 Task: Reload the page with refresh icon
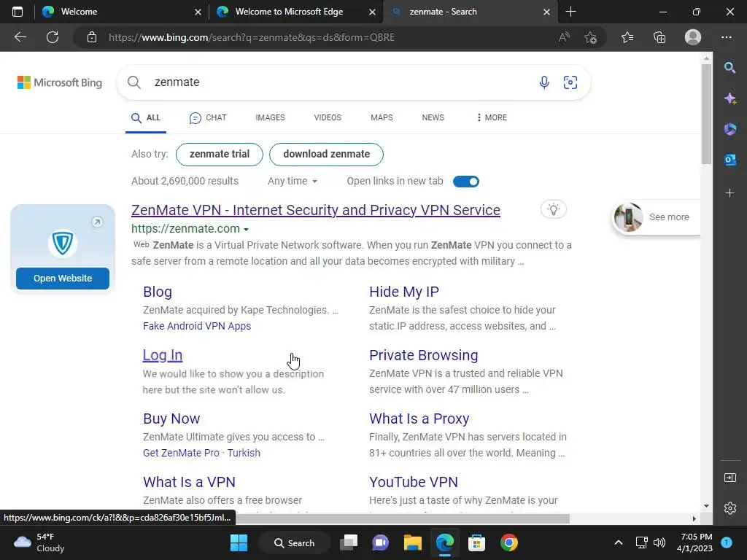pos(53,37)
